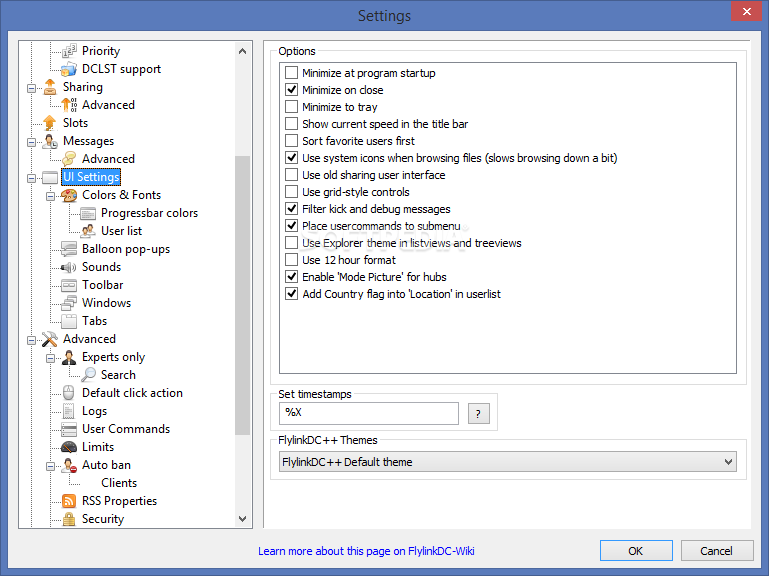Enable Use old sharing user interface
769x576 pixels.
[291, 175]
